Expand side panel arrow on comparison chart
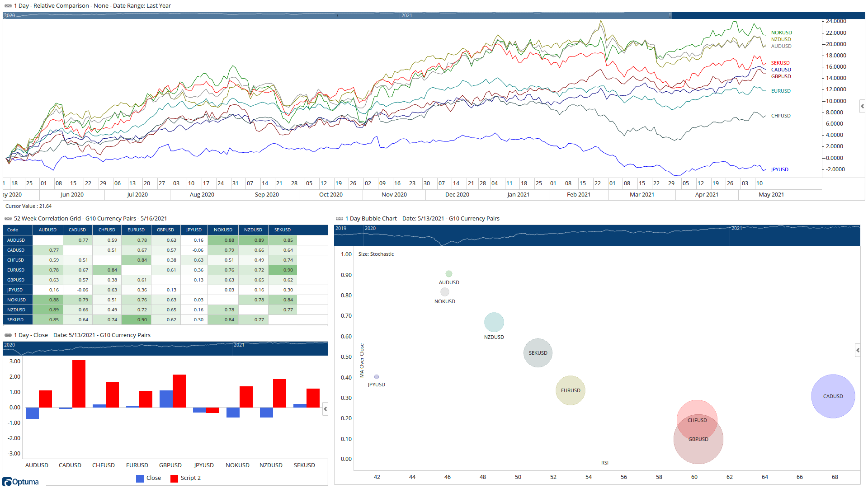868x488 pixels. pyautogui.click(x=862, y=107)
